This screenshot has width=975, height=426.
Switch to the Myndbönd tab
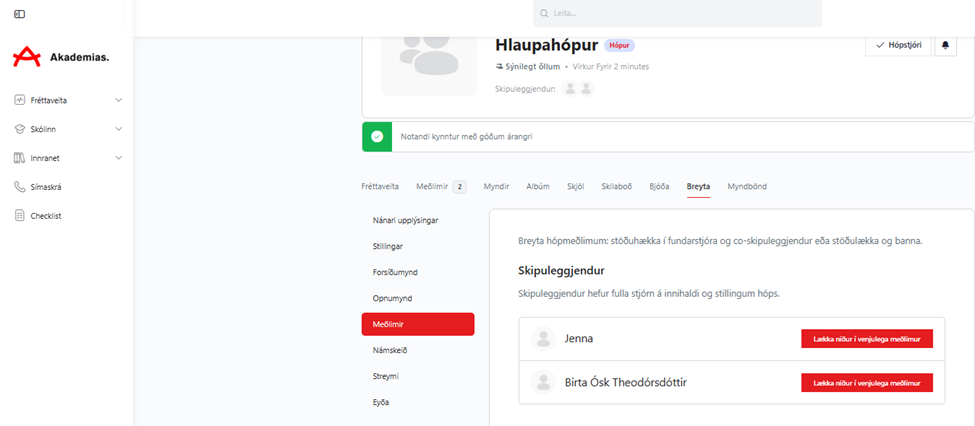pos(747,186)
